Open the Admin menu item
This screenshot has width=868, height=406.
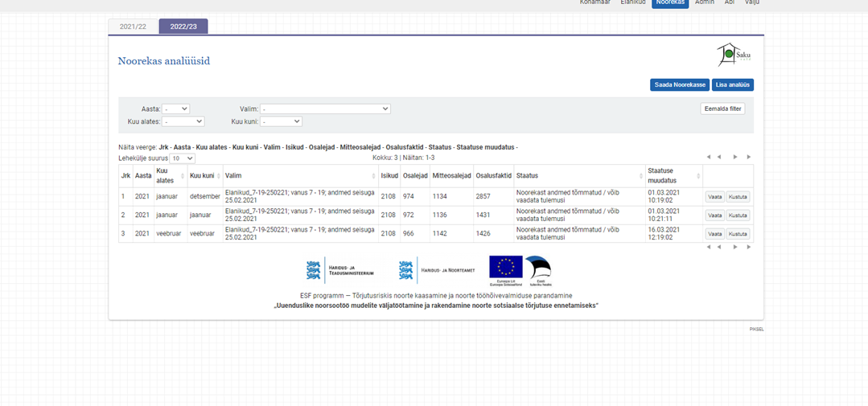pyautogui.click(x=704, y=2)
